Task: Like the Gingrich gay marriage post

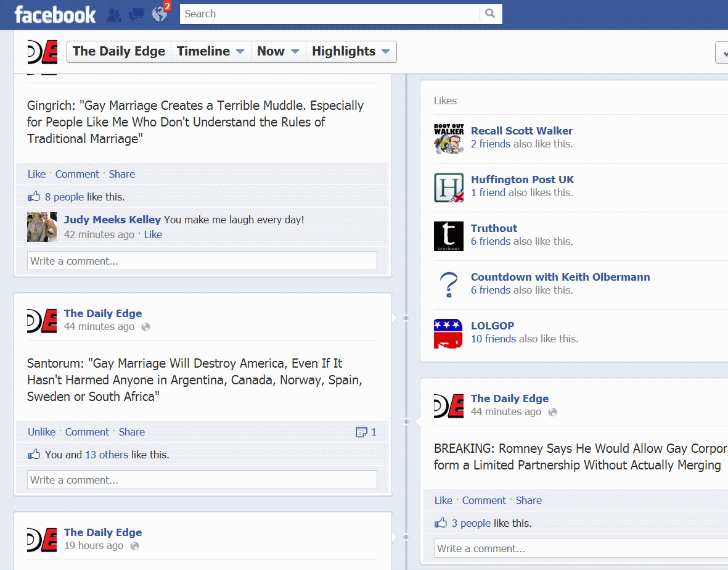Action: coord(36,174)
